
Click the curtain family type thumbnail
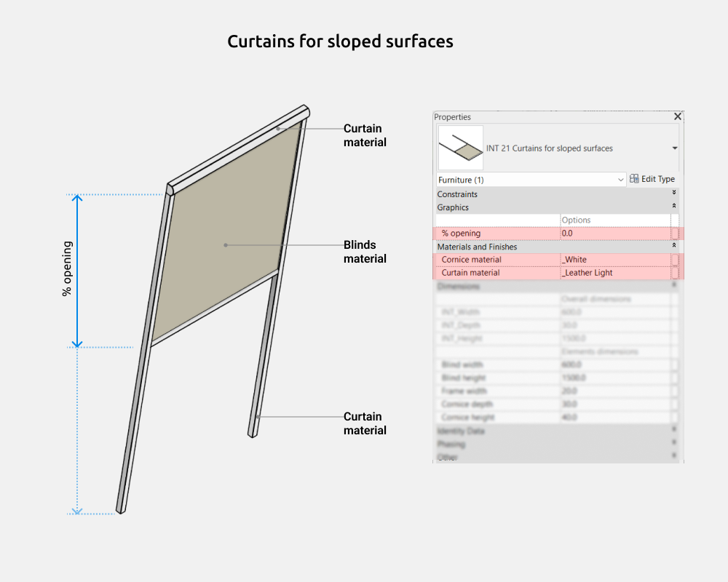click(x=461, y=148)
